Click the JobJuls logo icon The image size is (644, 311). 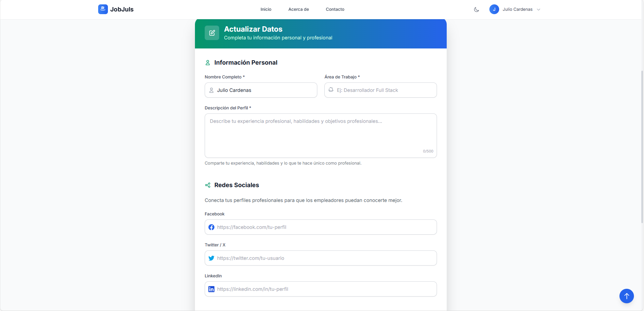click(x=103, y=9)
